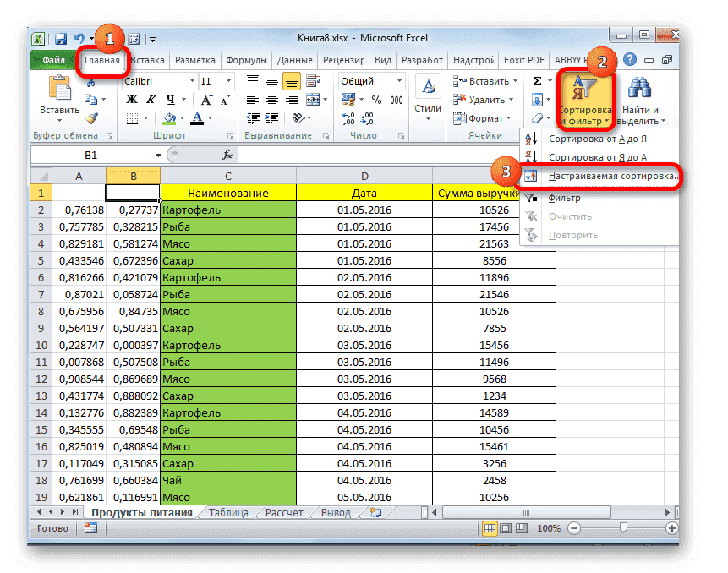Toggle italic formatting
The height and width of the screenshot is (573, 728).
point(150,98)
